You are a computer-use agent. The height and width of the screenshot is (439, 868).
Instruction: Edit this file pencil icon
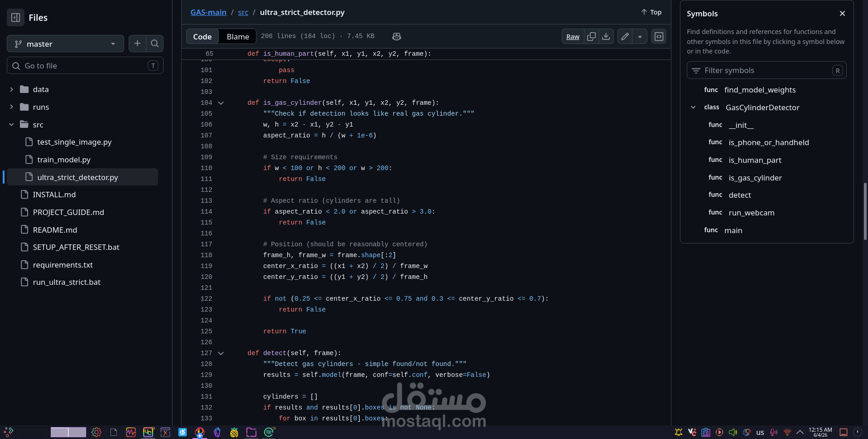625,36
